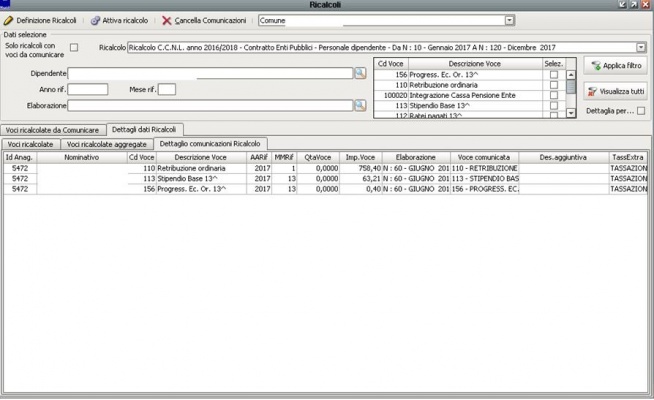This screenshot has width=654, height=400.
Task: Select voce list row 100020 Integrazione Cassa Pensione
Action: [470, 95]
